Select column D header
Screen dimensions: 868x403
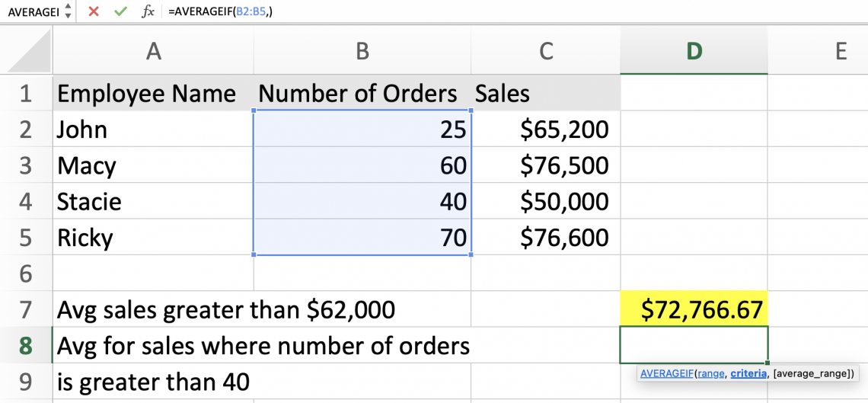(694, 51)
